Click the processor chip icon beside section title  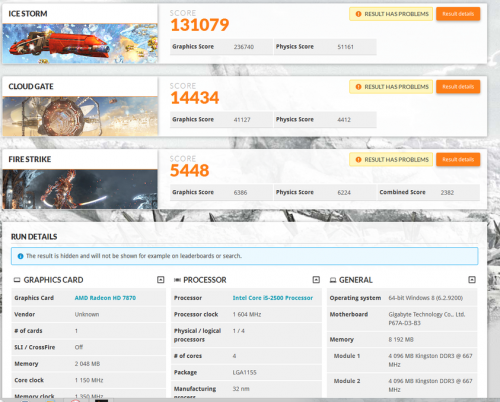(x=177, y=280)
